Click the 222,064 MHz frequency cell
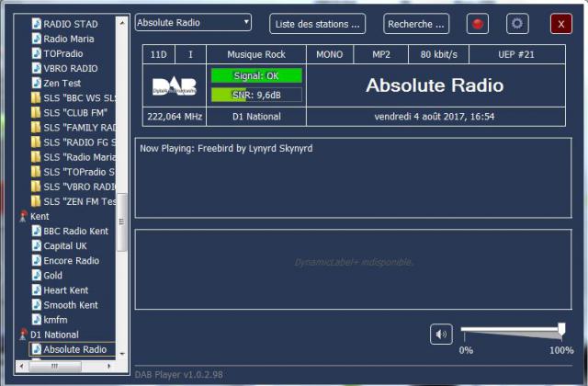This screenshot has height=386, width=588. [175, 117]
